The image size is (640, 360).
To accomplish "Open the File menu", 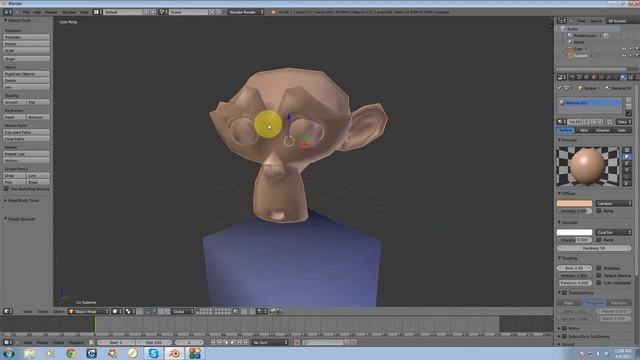I will pos(26,12).
